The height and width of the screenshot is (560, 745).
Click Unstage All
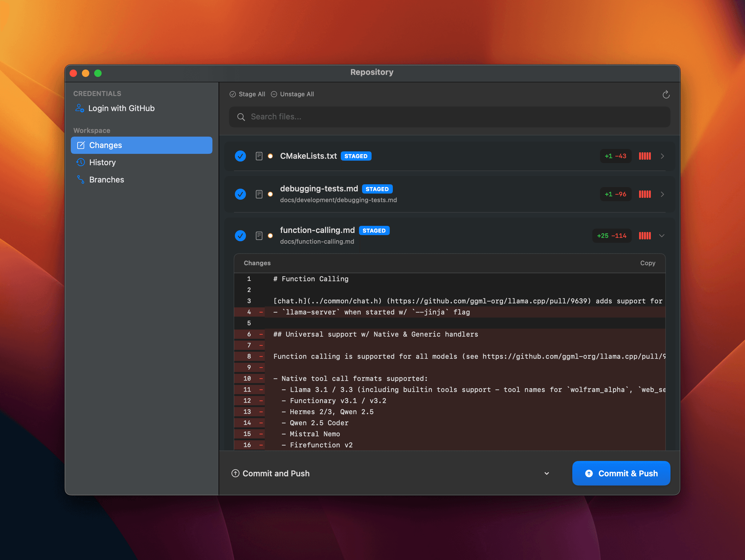pyautogui.click(x=293, y=94)
